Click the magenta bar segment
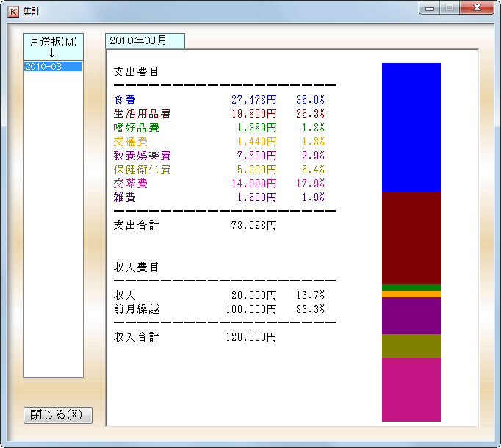The image size is (501, 448). click(411, 389)
